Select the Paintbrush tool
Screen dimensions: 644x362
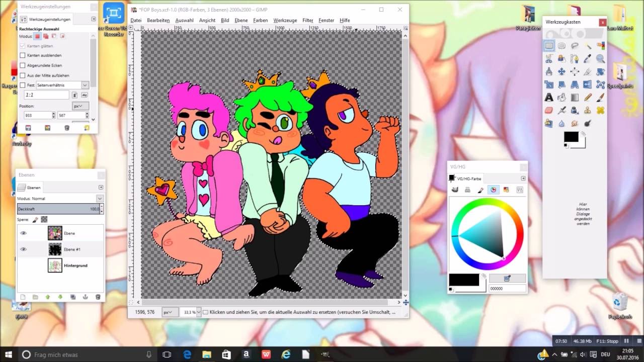click(600, 98)
